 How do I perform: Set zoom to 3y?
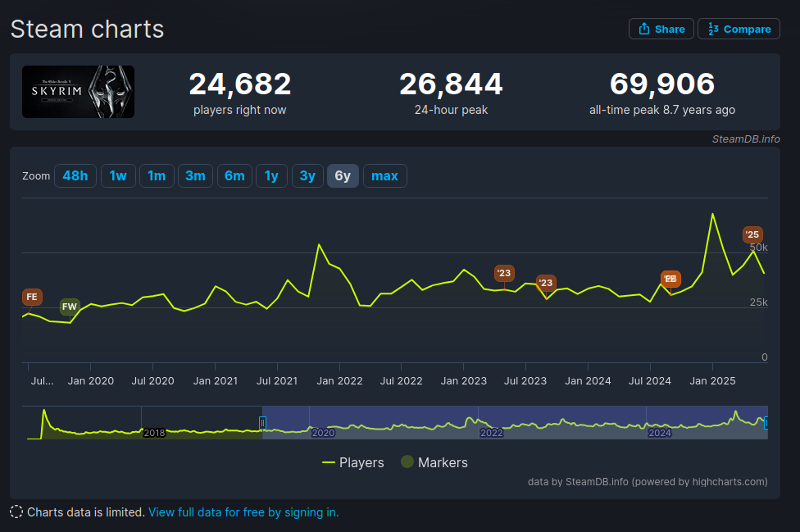307,176
